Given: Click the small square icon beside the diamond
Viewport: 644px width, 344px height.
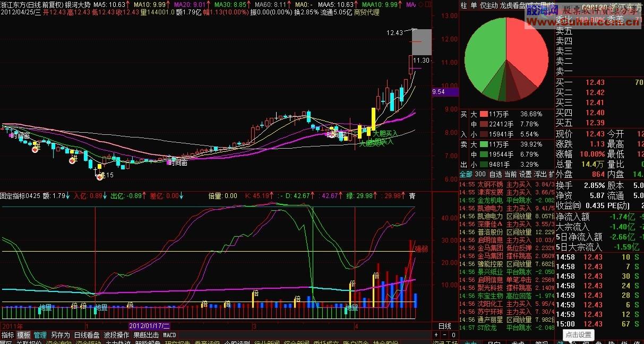Looking at the screenshot, I should (427, 4).
